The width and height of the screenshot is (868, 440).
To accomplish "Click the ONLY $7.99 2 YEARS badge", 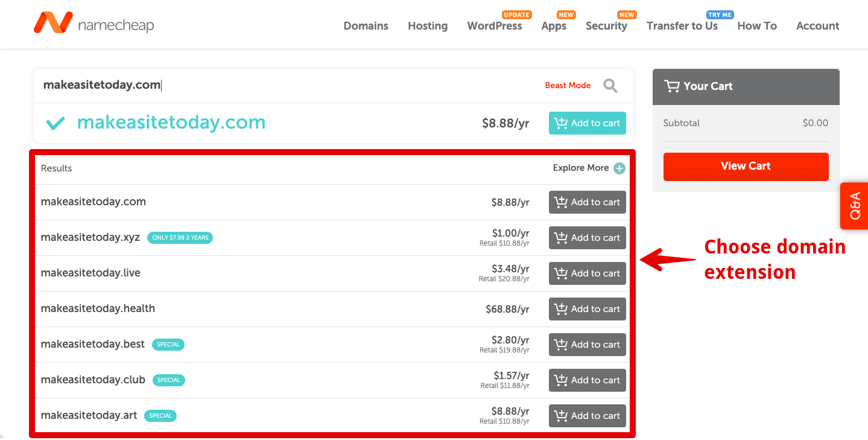I will [180, 238].
